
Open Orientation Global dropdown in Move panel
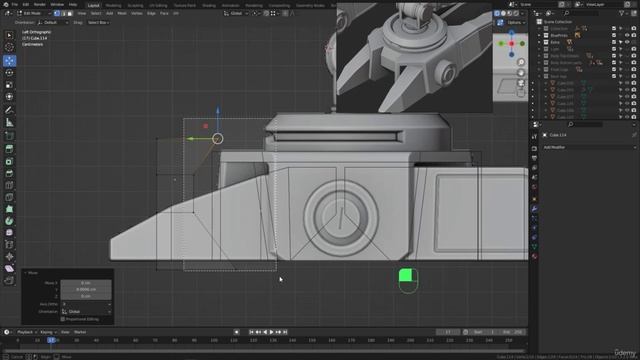[86, 311]
